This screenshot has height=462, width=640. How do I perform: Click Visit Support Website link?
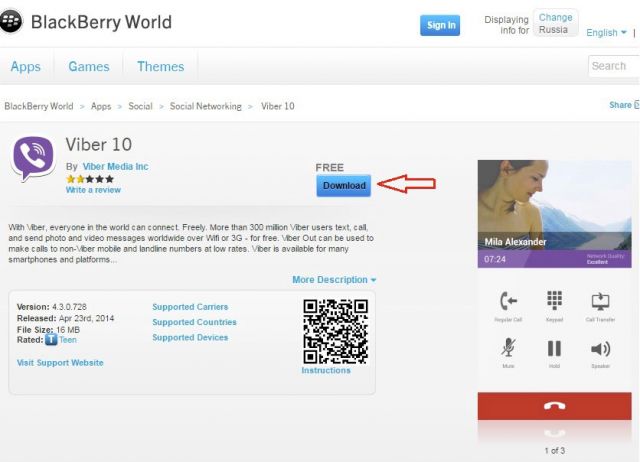click(x=60, y=363)
